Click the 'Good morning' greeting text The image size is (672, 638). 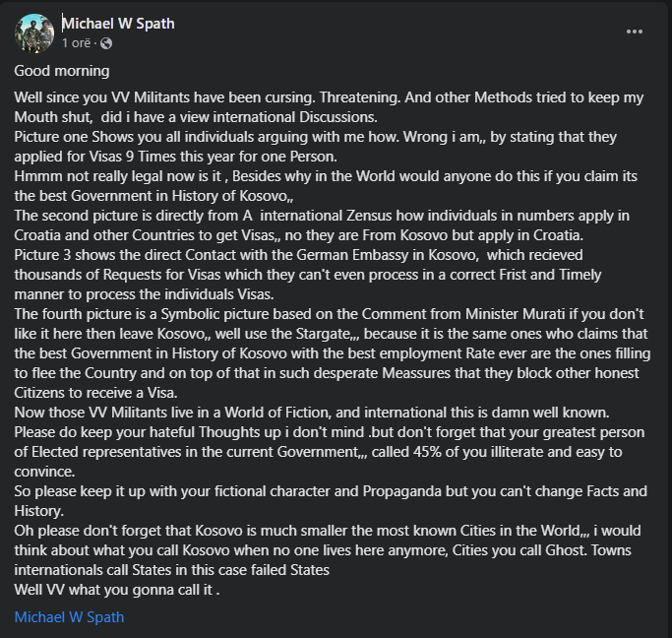(x=62, y=71)
